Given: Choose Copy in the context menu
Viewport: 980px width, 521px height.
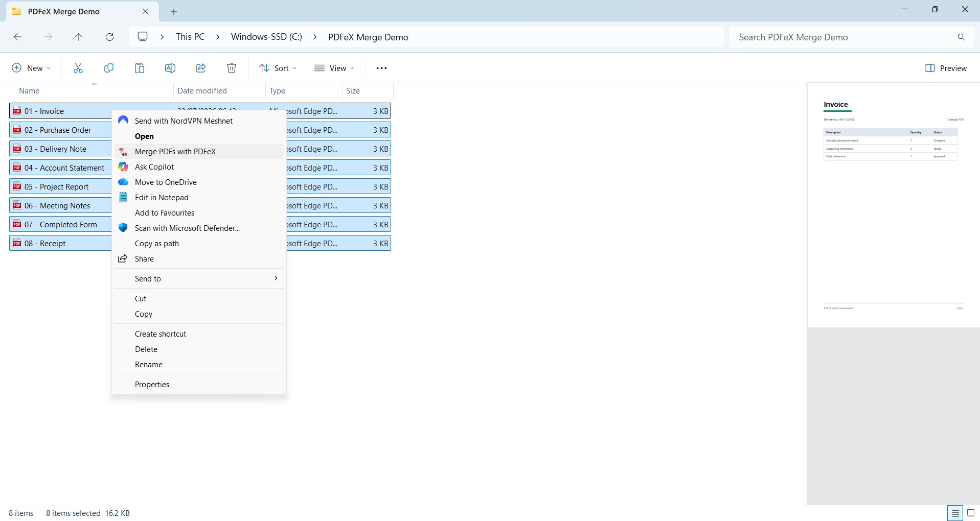Looking at the screenshot, I should pos(199,314).
